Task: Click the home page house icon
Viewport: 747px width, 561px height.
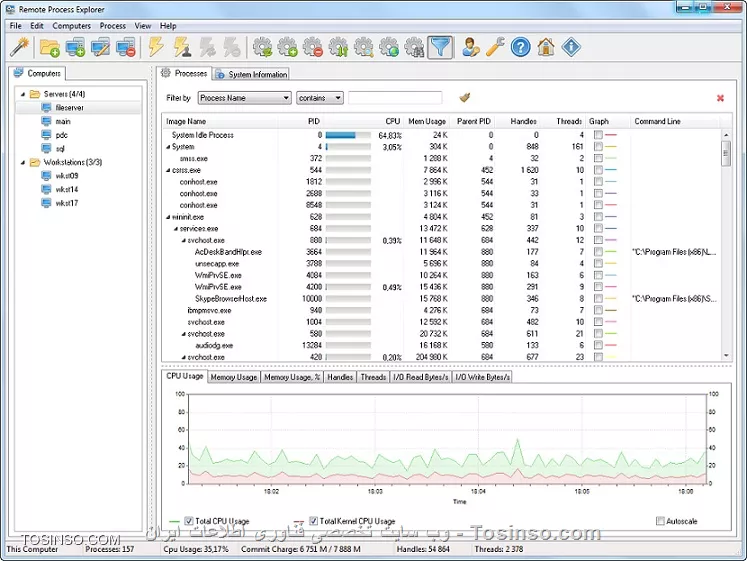Action: click(x=546, y=47)
